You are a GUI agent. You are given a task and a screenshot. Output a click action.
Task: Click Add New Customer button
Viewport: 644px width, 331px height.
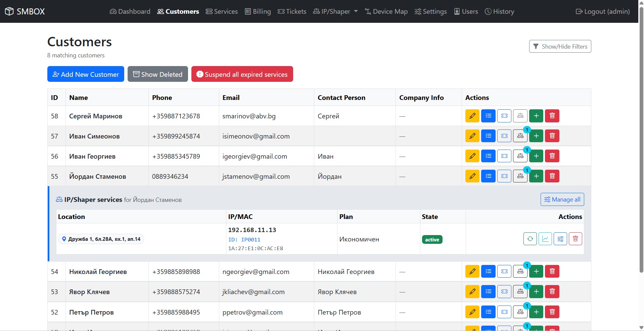(86, 74)
